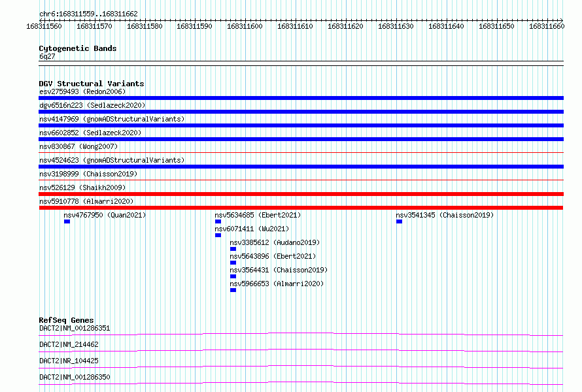Click the small blue block under nsv3541345
Image resolution: width=582 pixels, height=392 pixels.
pos(400,221)
